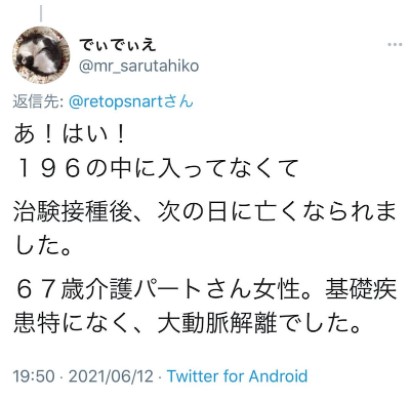Click the phrase 患特になく
This screenshot has width=417, height=404.
(x=71, y=323)
